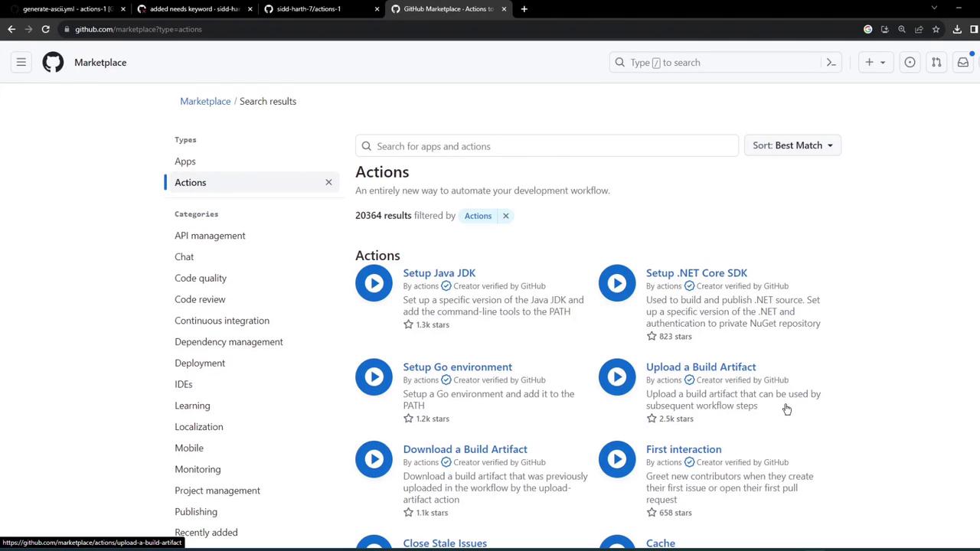The image size is (980, 551).
Task: Reload the page with browser refresh button
Action: tap(45, 29)
